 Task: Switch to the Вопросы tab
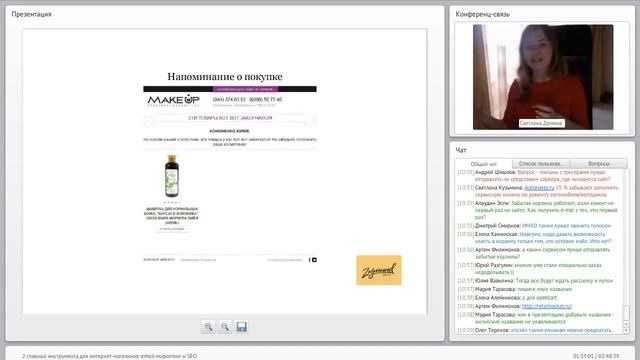click(598, 164)
